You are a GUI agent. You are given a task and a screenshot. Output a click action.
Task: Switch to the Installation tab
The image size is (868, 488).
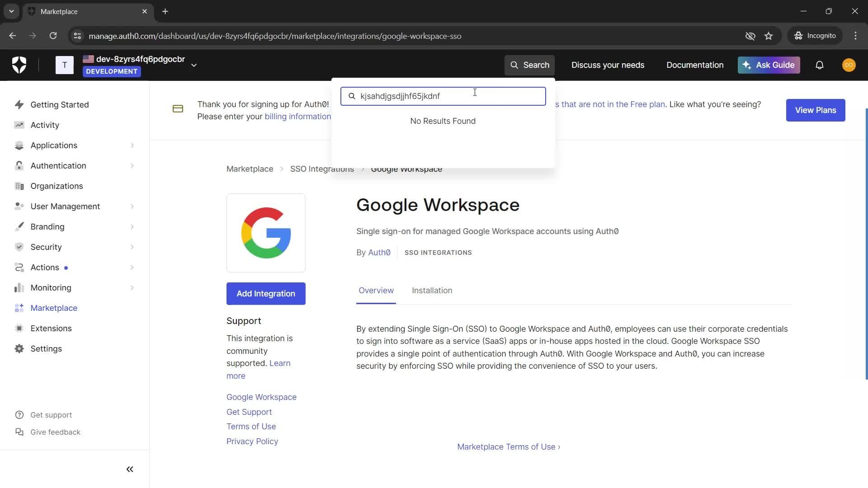432,291
